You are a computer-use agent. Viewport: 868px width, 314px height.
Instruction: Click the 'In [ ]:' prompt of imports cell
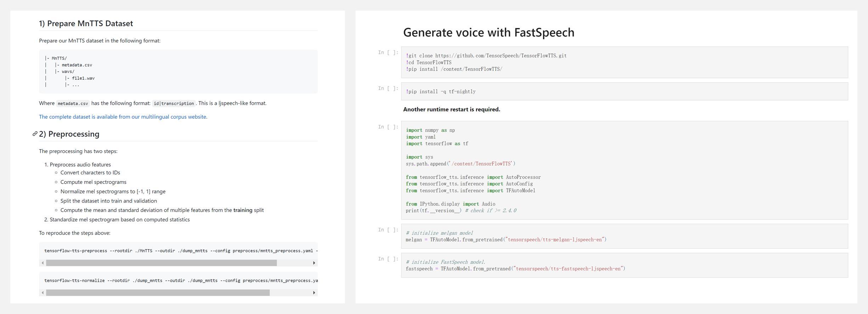coord(388,127)
